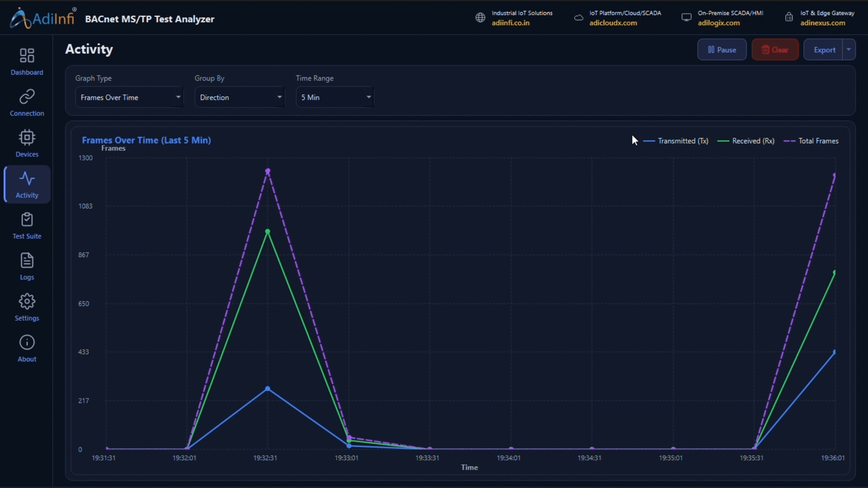Toggle the Transmitted (Tx) legend series

point(675,141)
